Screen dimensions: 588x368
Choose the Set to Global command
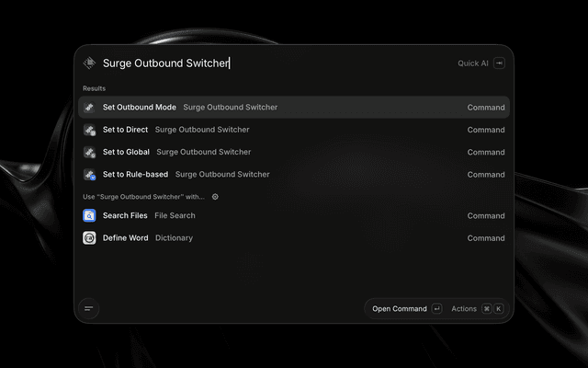pyautogui.click(x=294, y=152)
